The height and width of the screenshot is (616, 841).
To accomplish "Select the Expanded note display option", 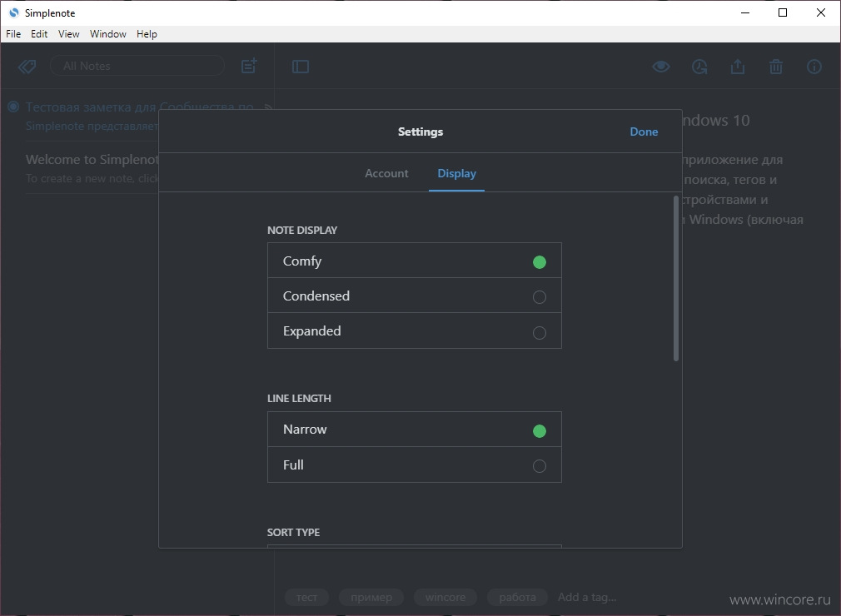I will [x=415, y=331].
